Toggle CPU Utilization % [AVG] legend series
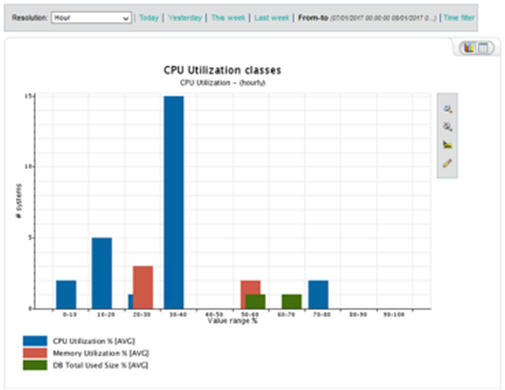This screenshot has height=390, width=505. pyautogui.click(x=94, y=341)
